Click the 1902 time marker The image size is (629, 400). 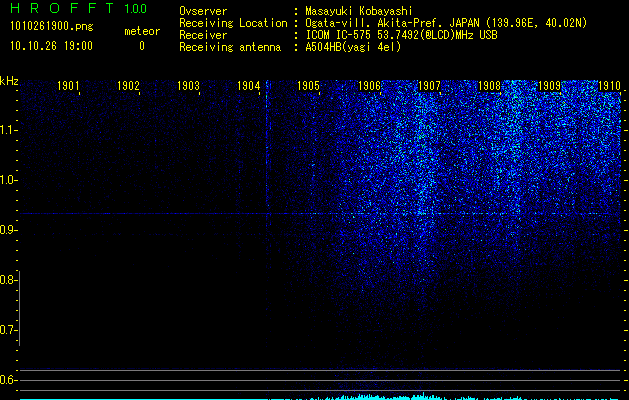(x=128, y=86)
